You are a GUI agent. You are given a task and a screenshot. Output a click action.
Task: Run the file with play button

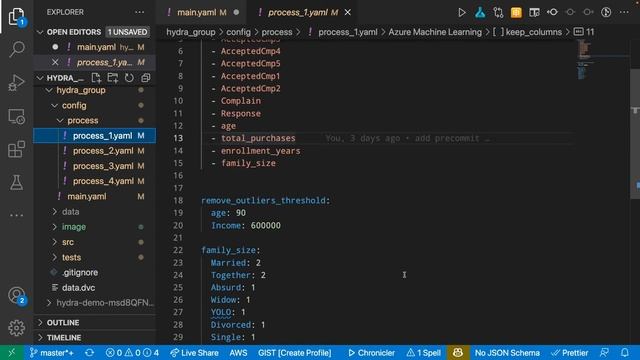462,13
